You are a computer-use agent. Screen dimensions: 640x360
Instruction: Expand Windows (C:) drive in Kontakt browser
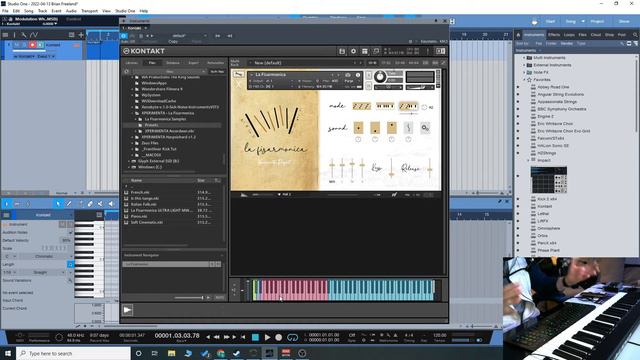pos(129,167)
